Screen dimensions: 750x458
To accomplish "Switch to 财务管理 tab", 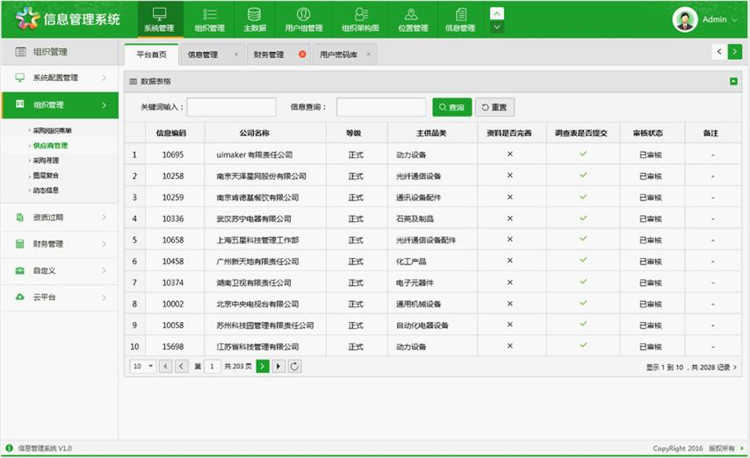I will click(269, 55).
